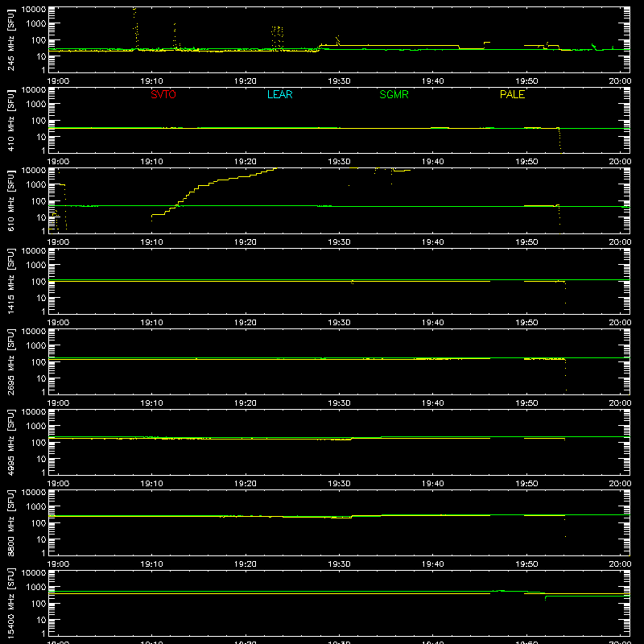Screen dimensions: 644x644
Task: Click 19:30 time label under 245 MHz plot
Action: [339, 81]
